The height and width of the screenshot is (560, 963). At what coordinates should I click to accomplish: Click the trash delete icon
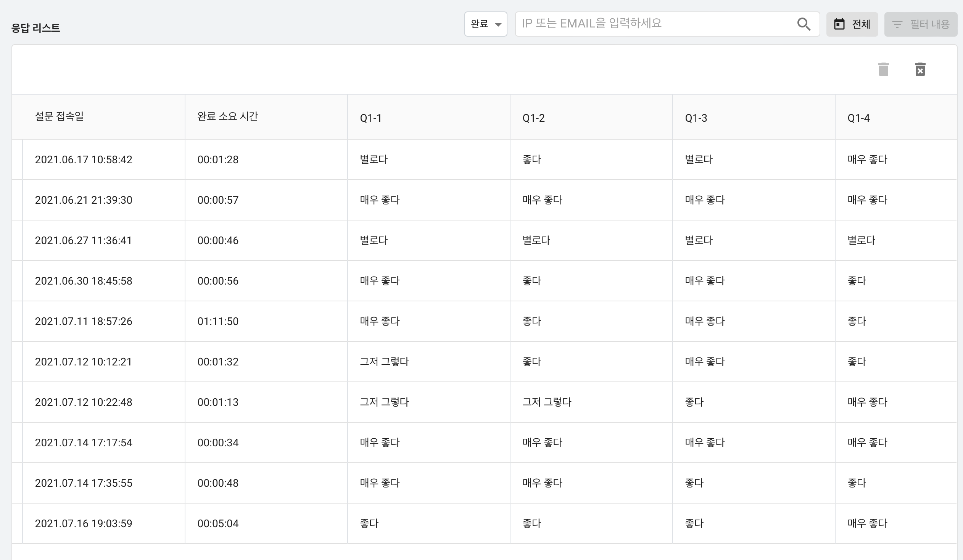883,69
